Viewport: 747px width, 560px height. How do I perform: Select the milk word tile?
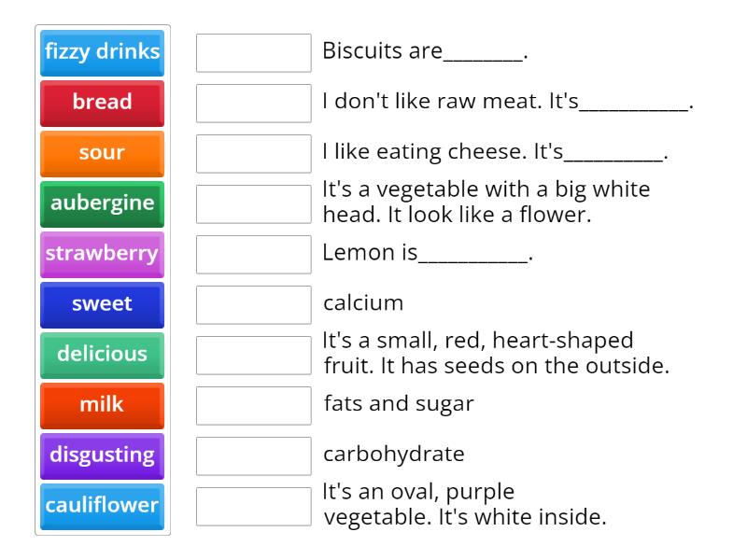tap(101, 405)
